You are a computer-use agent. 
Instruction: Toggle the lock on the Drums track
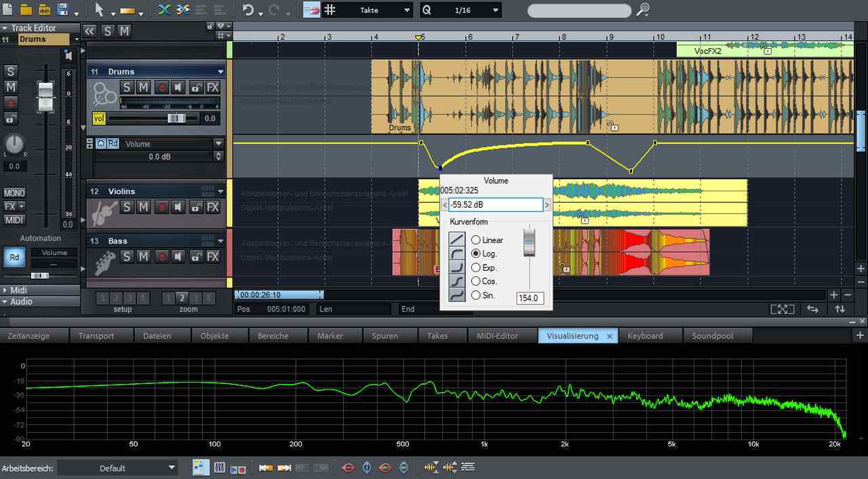click(x=196, y=87)
